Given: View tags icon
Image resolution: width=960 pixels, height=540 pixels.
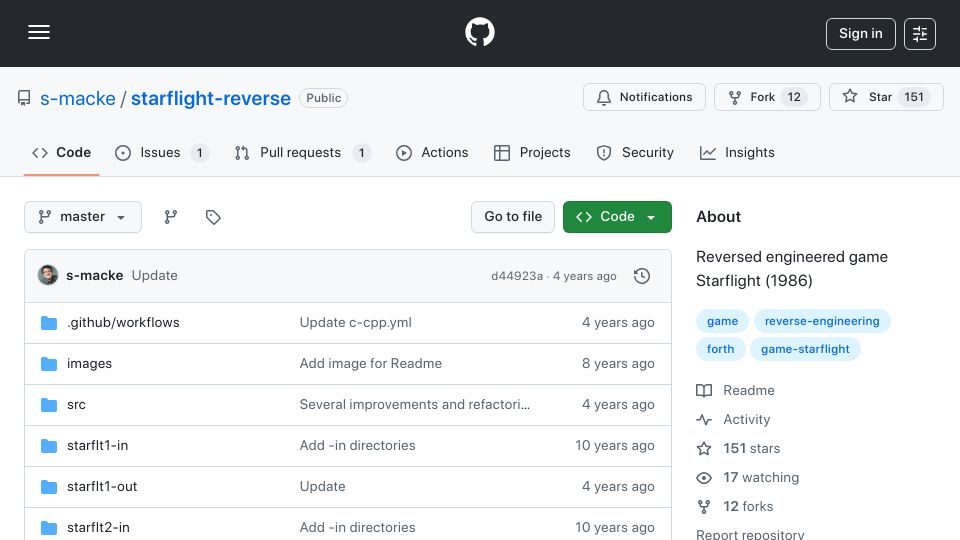Looking at the screenshot, I should pos(213,217).
